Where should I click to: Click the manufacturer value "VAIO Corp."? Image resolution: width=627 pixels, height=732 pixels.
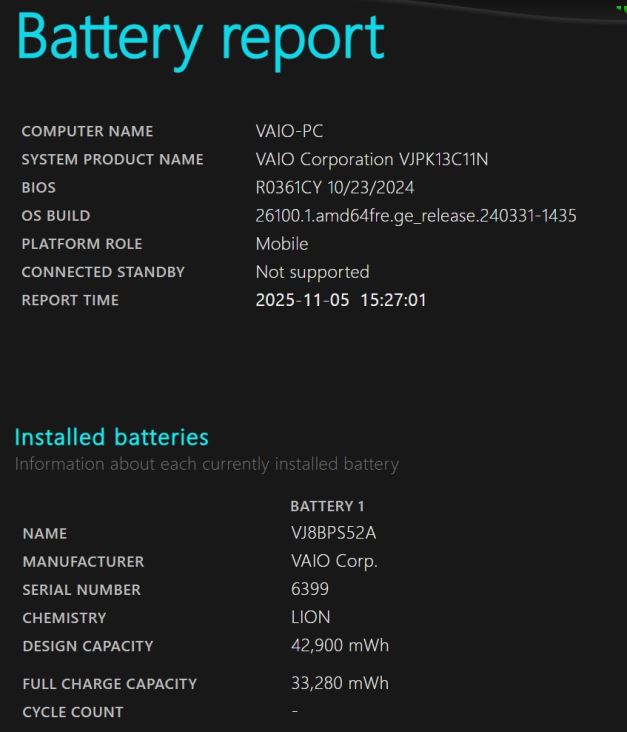[x=334, y=561]
